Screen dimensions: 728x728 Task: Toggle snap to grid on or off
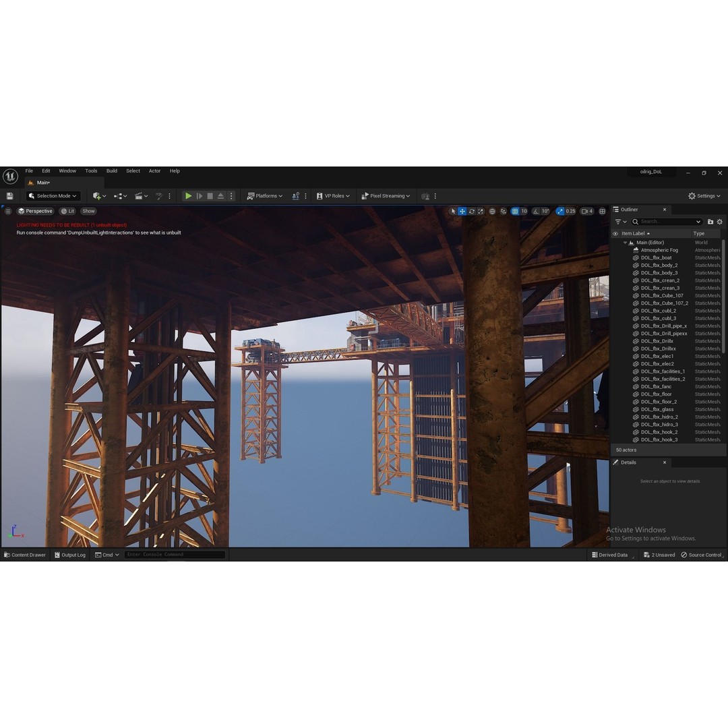coord(514,211)
